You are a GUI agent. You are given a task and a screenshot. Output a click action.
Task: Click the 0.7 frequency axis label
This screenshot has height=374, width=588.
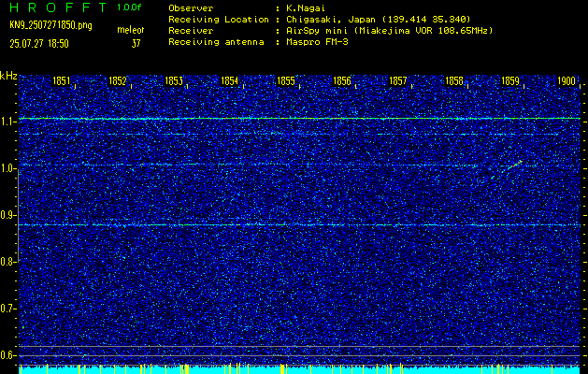7,309
